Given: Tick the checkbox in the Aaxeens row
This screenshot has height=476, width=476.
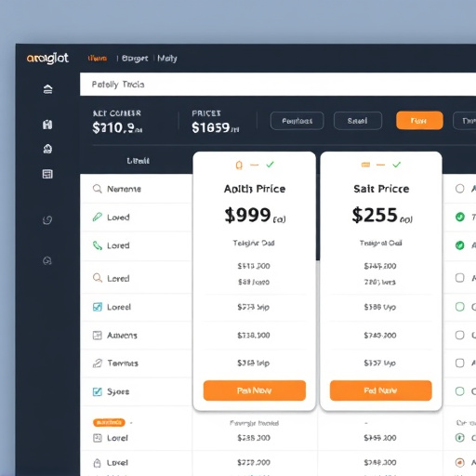Looking at the screenshot, I should [x=460, y=335].
